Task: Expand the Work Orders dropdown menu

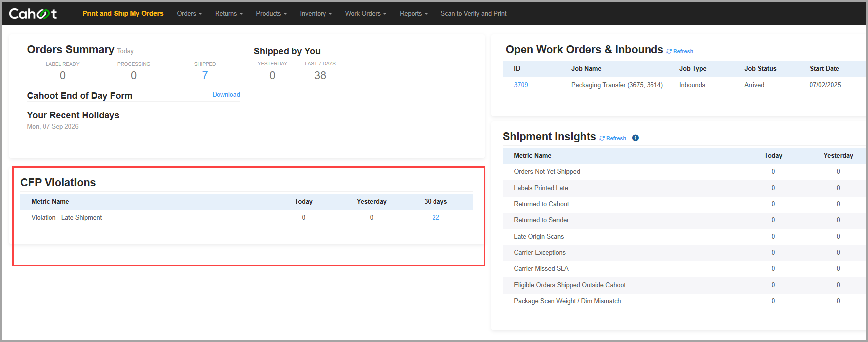Action: 366,13
